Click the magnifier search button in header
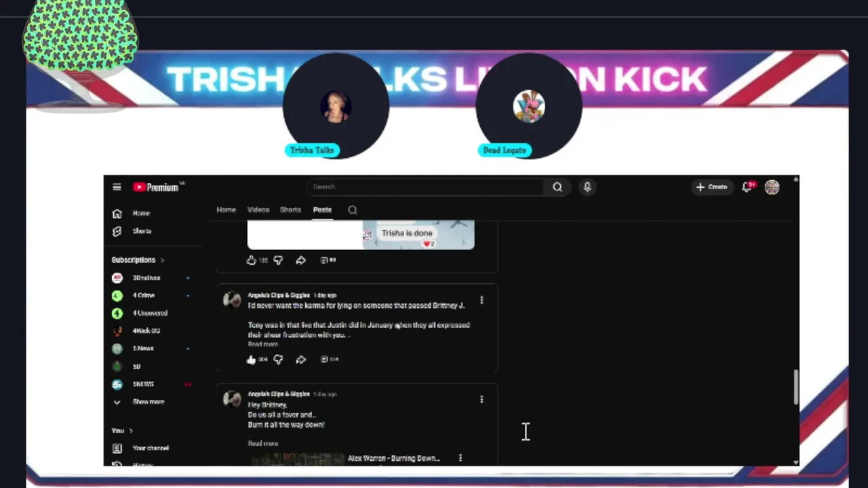 [x=557, y=187]
